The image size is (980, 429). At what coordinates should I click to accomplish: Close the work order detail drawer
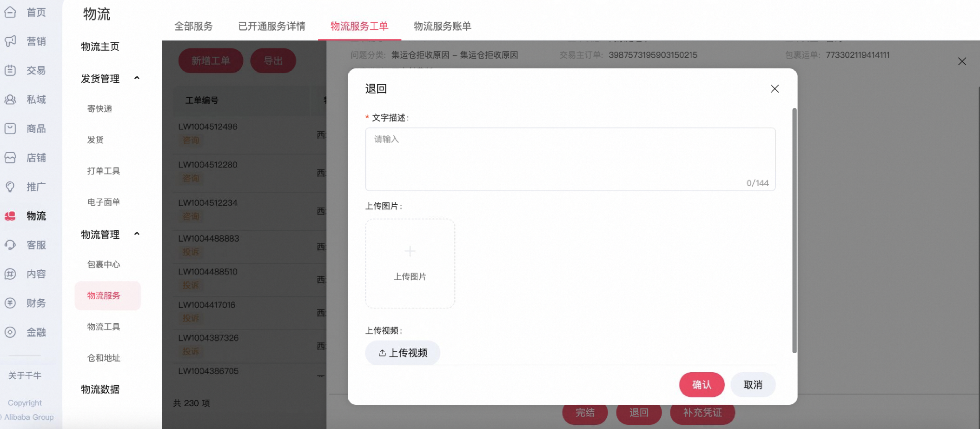click(962, 61)
